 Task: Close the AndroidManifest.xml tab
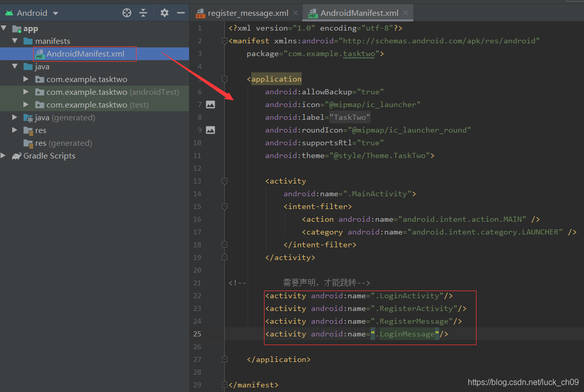pyautogui.click(x=406, y=13)
